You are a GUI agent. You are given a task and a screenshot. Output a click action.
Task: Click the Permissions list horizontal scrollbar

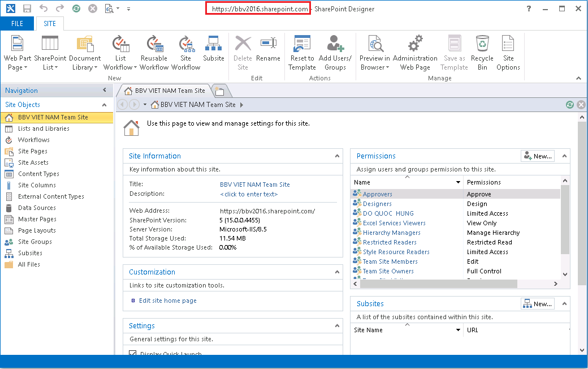[438, 284]
